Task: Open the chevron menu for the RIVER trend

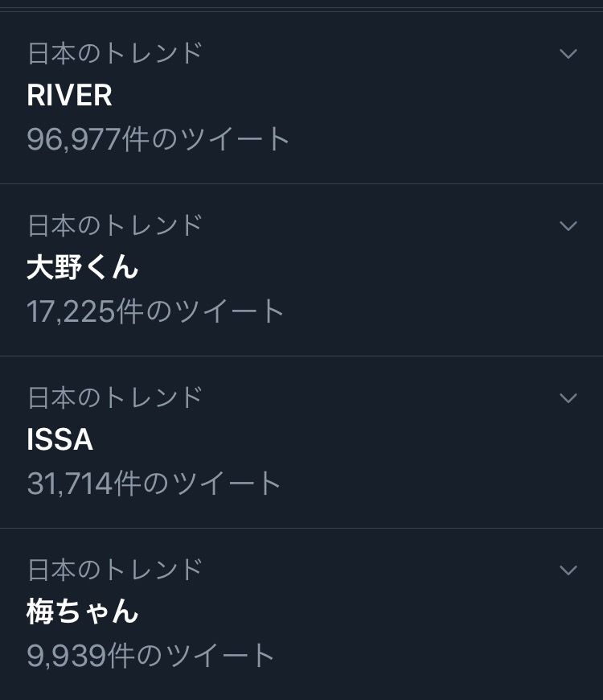Action: [568, 54]
